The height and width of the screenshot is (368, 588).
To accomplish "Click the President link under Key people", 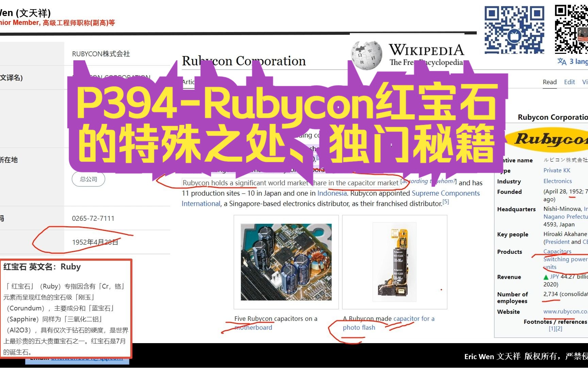I will [557, 242].
